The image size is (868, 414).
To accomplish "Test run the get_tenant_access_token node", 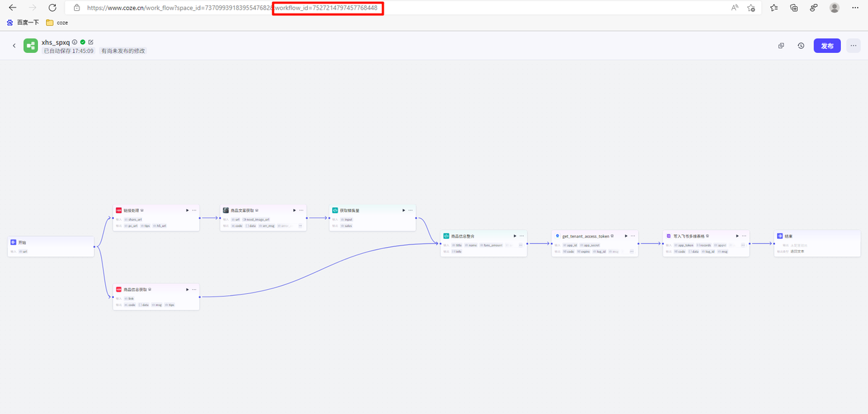I will (x=626, y=236).
